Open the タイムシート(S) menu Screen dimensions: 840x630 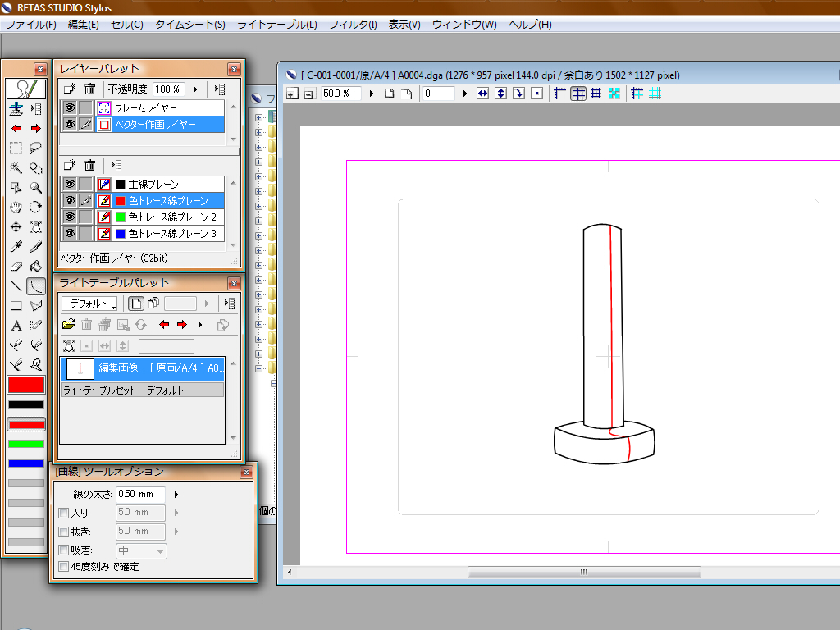pyautogui.click(x=190, y=25)
